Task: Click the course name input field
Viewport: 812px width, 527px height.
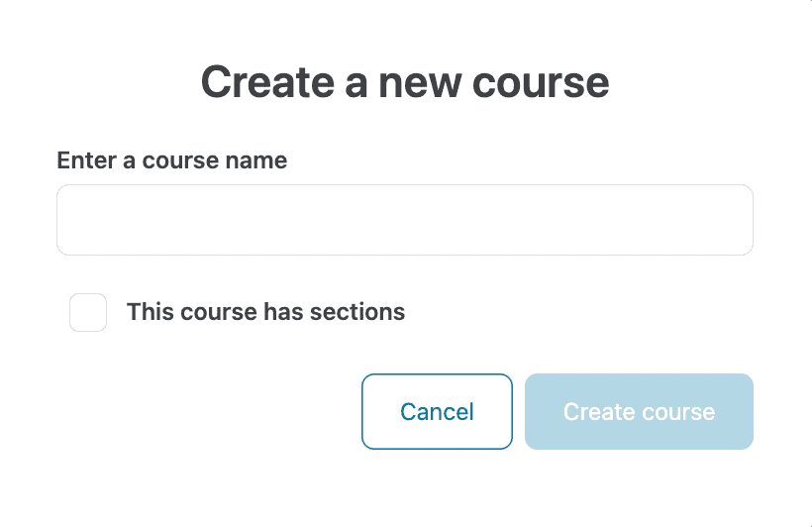Action: (404, 220)
